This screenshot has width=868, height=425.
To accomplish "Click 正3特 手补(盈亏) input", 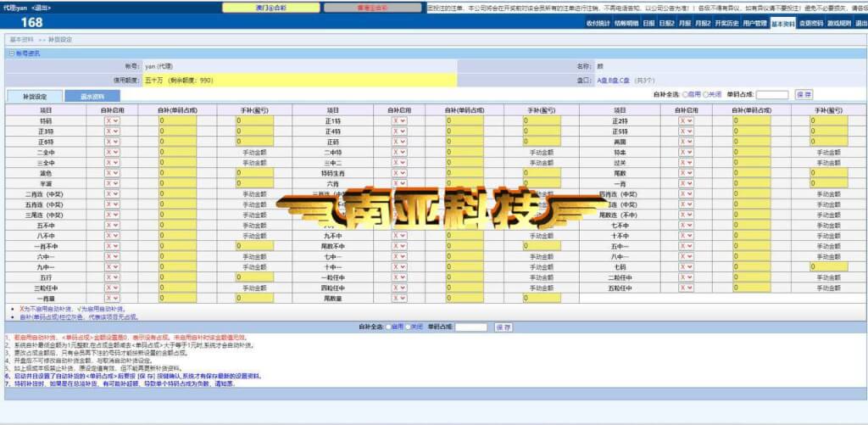I will click(x=254, y=131).
